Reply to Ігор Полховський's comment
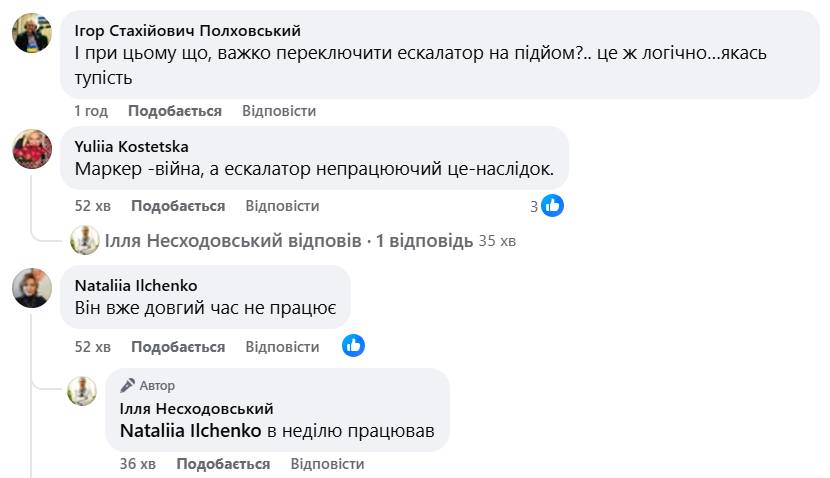Viewport: 830px width, 478px height. (x=279, y=111)
